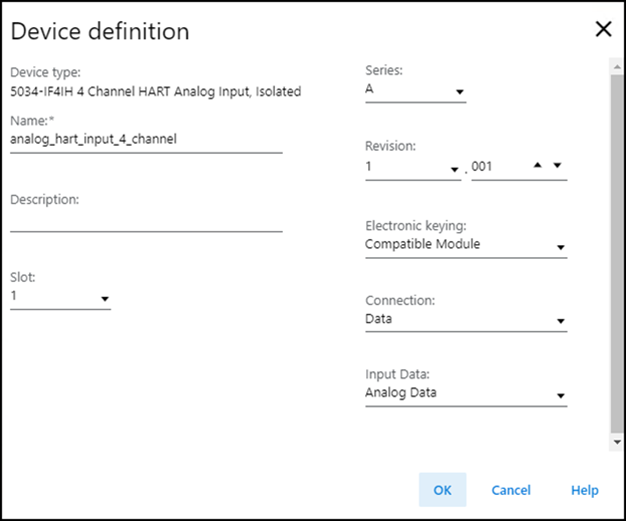
Task: Decrease minor revision with down arrow
Action: pyautogui.click(x=557, y=165)
